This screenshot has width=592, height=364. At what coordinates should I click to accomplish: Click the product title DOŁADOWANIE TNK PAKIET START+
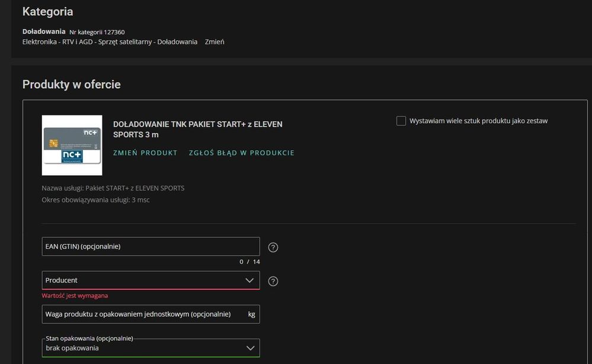(198, 130)
